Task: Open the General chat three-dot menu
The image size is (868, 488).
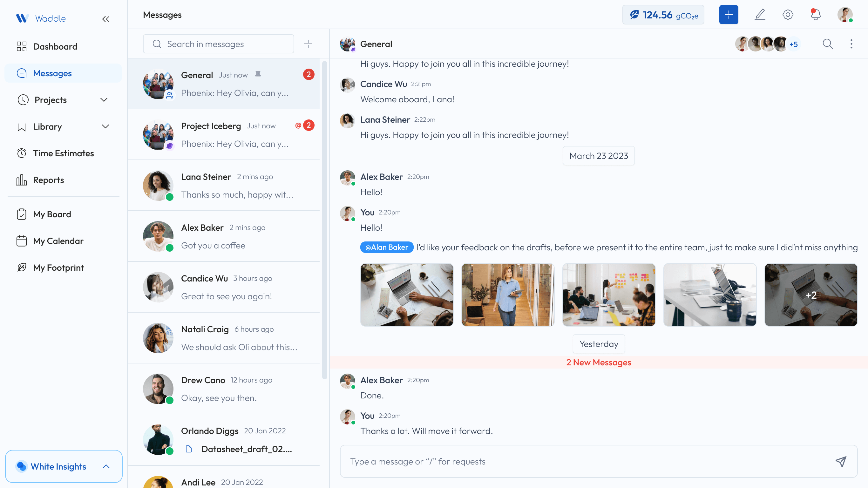Action: (x=851, y=44)
